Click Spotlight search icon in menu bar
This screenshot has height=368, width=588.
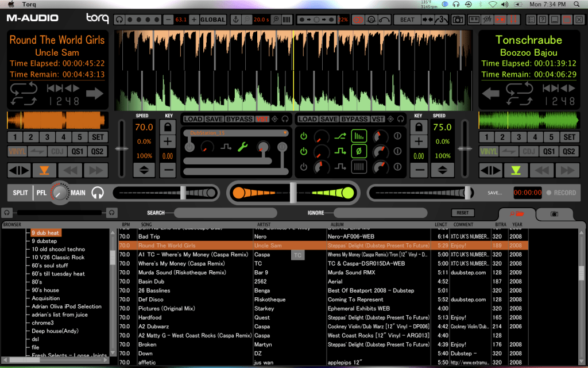577,4
